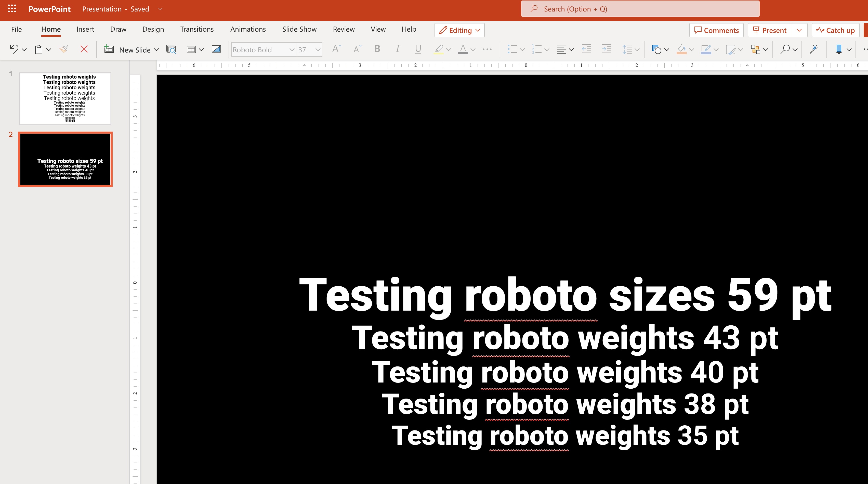Increase font size with large A icon

tap(336, 49)
